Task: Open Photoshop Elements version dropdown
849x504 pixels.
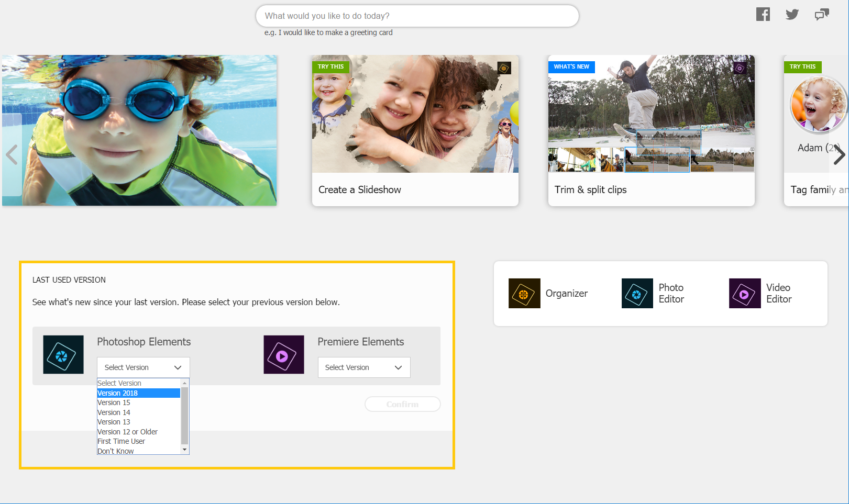Action: pyautogui.click(x=144, y=367)
